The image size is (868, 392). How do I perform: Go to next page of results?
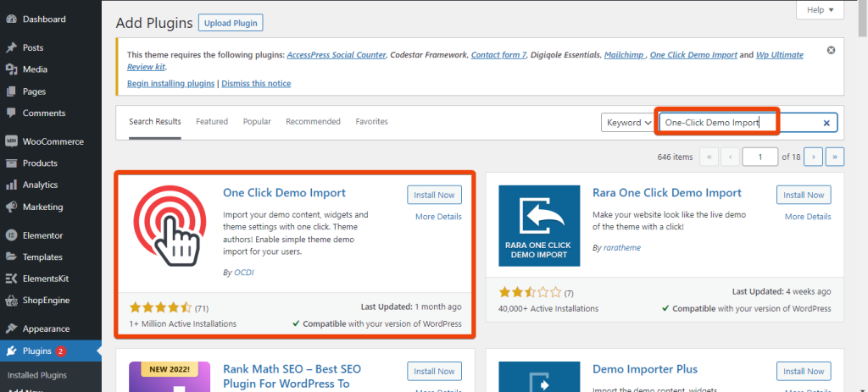tap(813, 157)
